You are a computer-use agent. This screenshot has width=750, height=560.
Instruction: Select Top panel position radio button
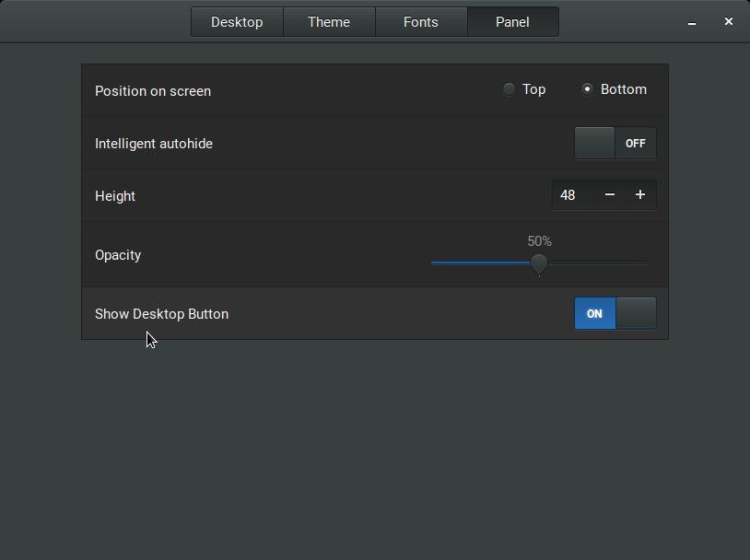(x=509, y=89)
